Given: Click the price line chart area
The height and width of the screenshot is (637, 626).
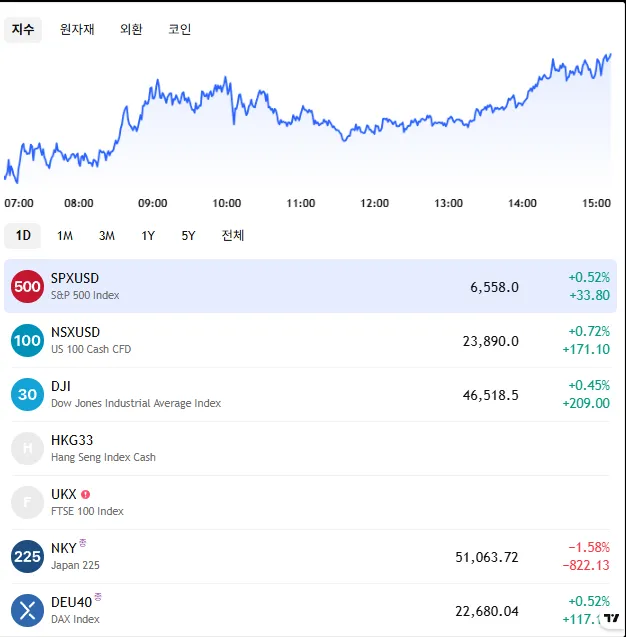Looking at the screenshot, I should coord(308,120).
